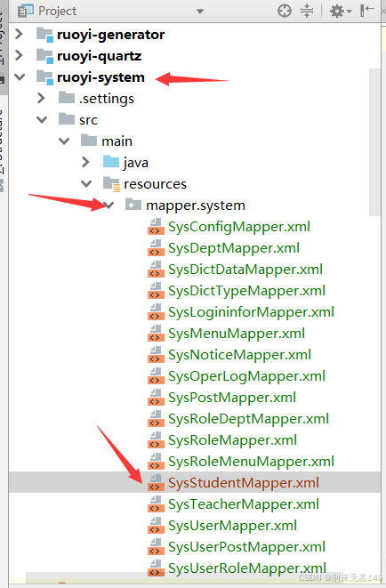Screen dimensions: 386x588
Task: Select the resources folder
Action: [155, 184]
